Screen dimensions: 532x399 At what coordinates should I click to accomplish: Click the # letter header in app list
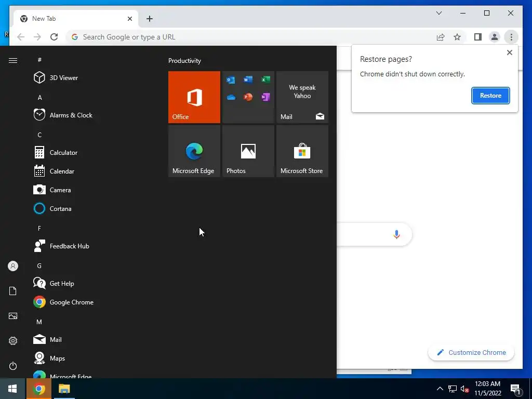pos(39,60)
